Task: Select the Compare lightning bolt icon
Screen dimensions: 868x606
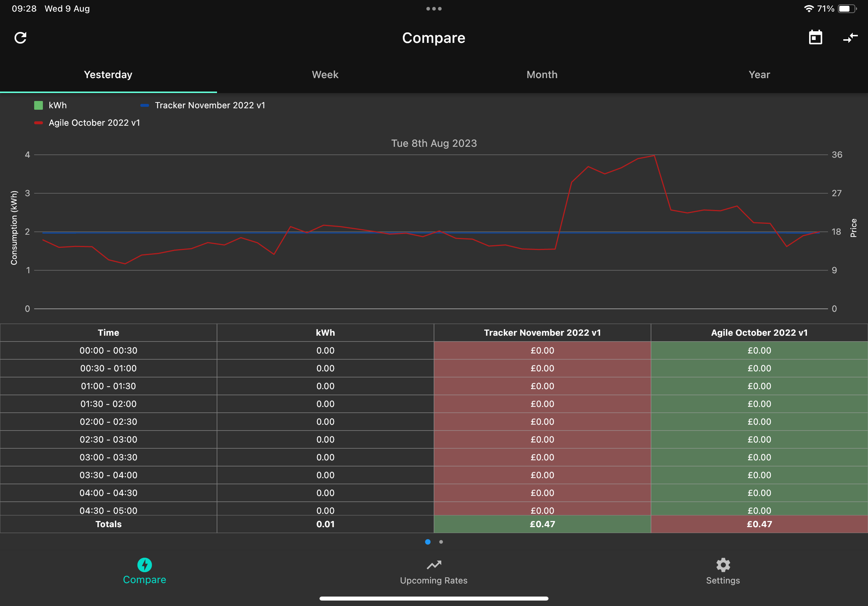Action: pos(144,565)
